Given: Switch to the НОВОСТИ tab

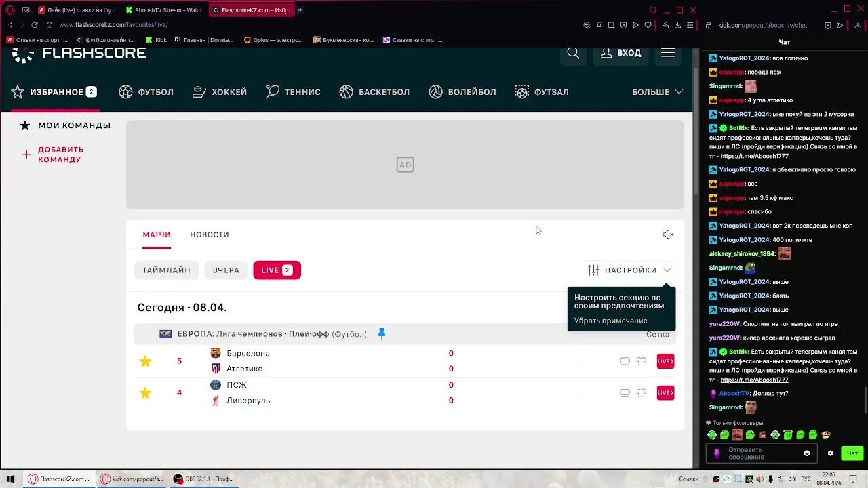Looking at the screenshot, I should click(210, 235).
